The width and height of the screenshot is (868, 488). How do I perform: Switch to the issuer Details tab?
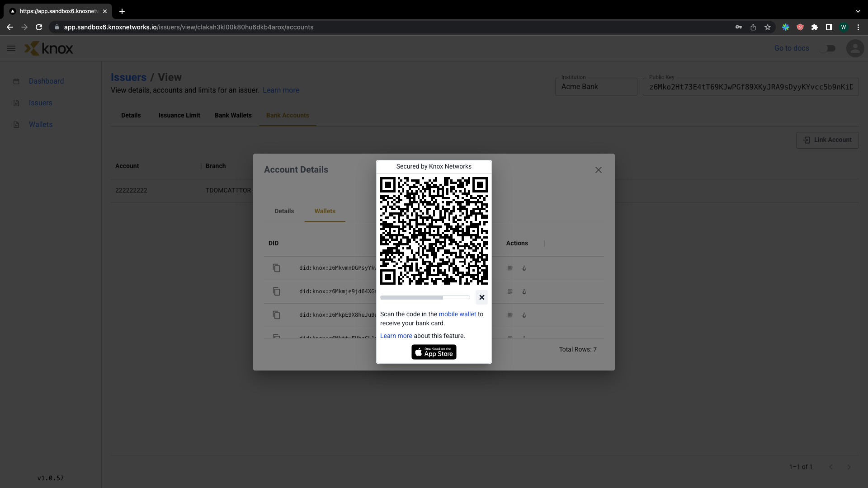coord(131,116)
